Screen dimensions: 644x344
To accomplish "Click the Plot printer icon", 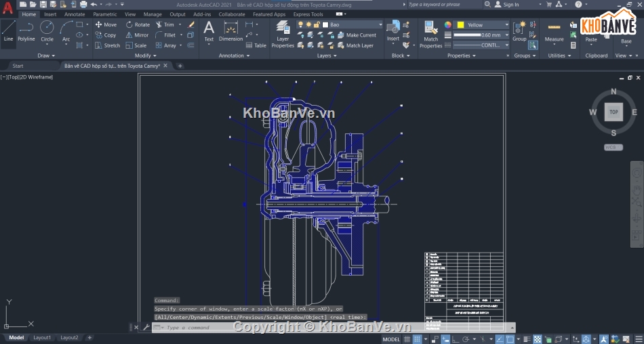I will (83, 5).
